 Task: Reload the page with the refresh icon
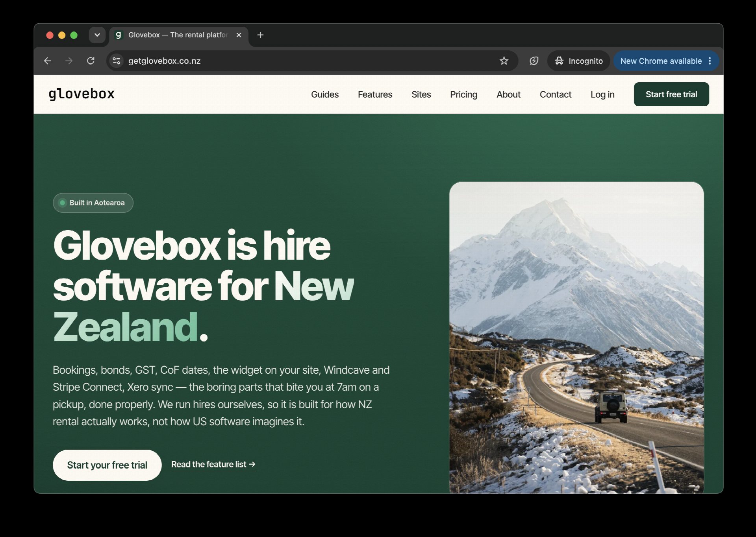[91, 61]
